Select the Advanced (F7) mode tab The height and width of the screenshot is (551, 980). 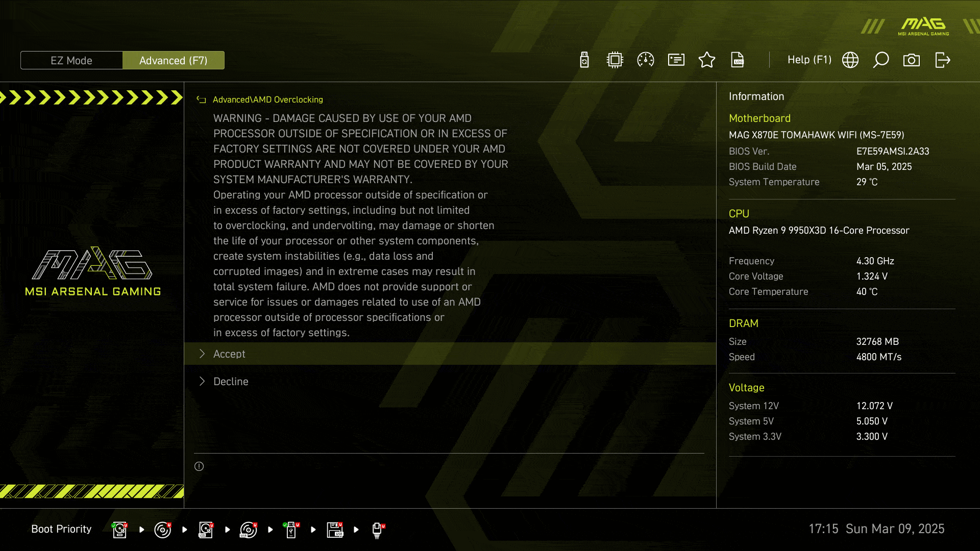click(174, 61)
